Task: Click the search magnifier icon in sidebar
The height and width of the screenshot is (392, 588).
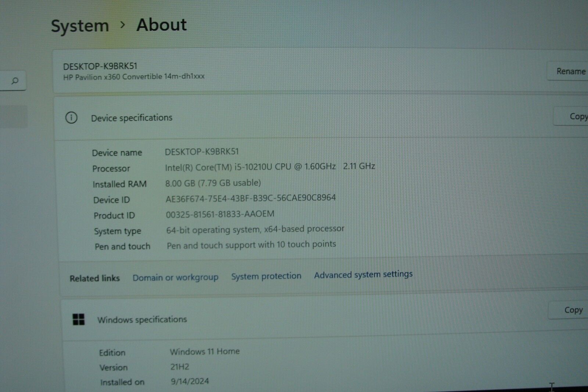Action: pos(14,81)
